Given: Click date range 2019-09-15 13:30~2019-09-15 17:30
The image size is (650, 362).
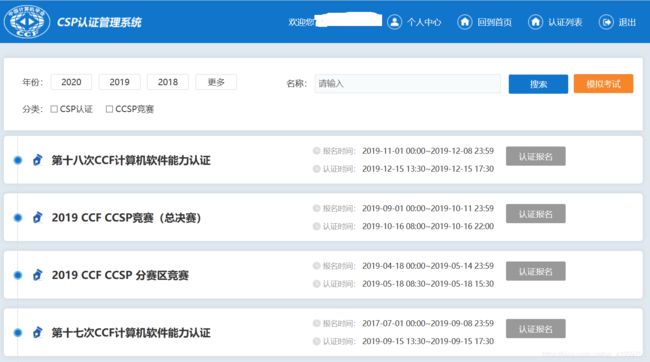Looking at the screenshot, I should click(x=428, y=341).
